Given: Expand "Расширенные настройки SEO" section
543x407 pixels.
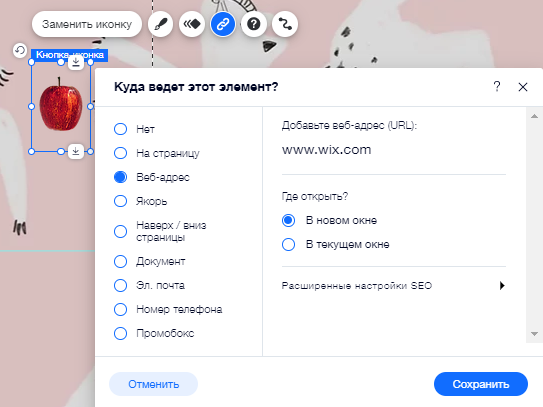Looking at the screenshot, I should tap(394, 286).
